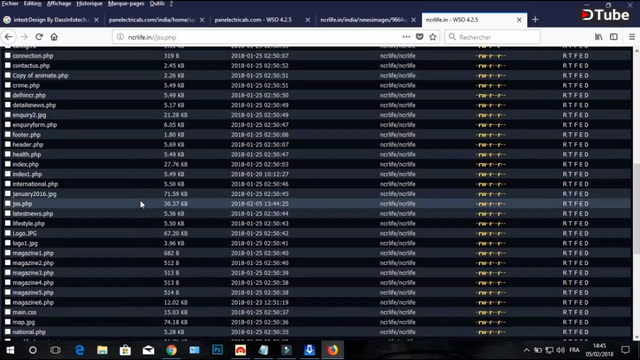Open the Edition menu
640x360 pixels.
click(33, 3)
